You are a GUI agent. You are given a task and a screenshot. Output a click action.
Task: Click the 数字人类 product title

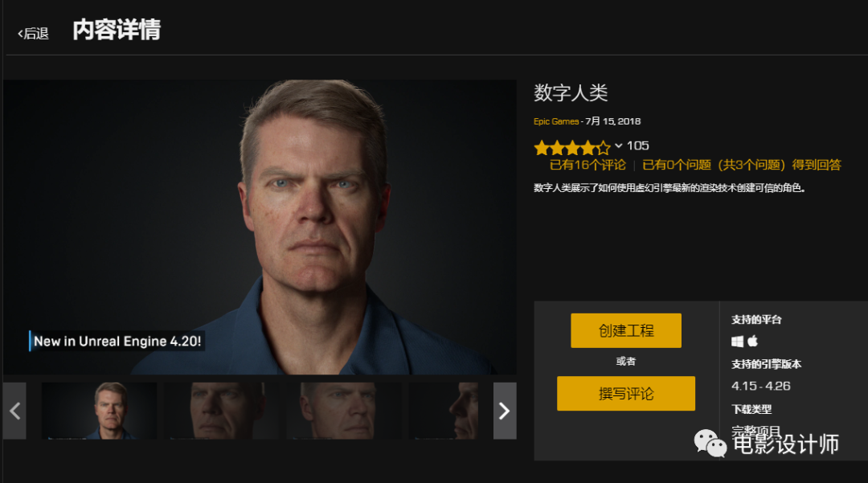571,92
